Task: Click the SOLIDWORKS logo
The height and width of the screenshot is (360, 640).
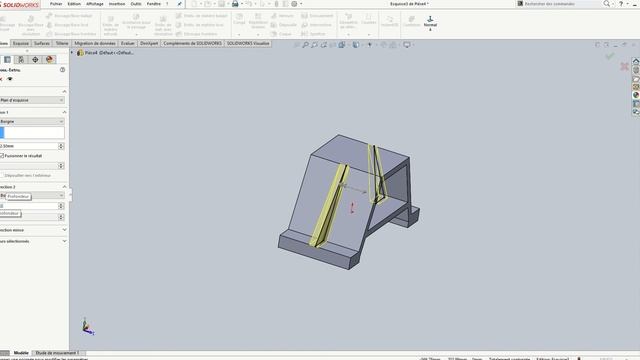Action: 20,4
